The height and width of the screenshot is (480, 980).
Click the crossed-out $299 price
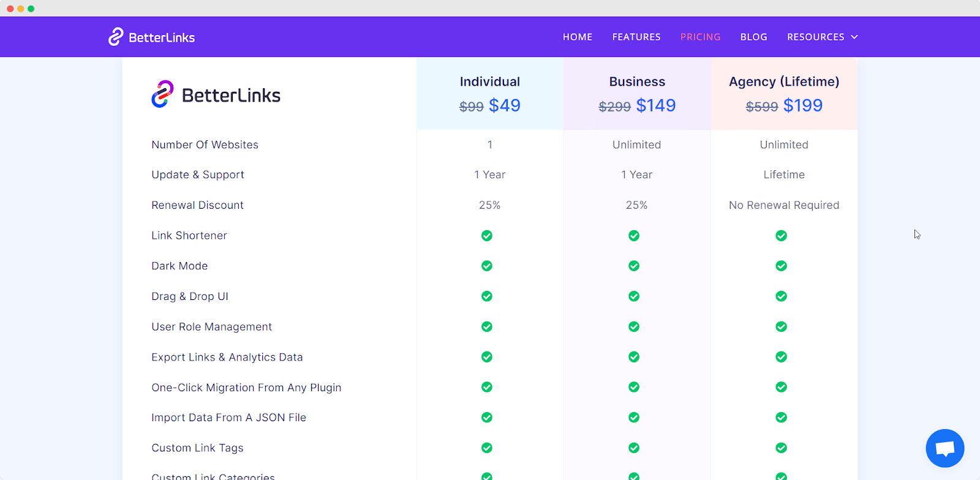(615, 107)
